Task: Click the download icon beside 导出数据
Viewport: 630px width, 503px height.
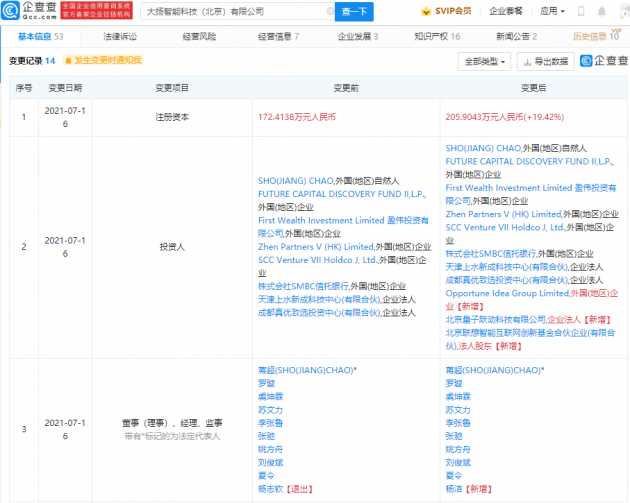Action: coord(527,62)
